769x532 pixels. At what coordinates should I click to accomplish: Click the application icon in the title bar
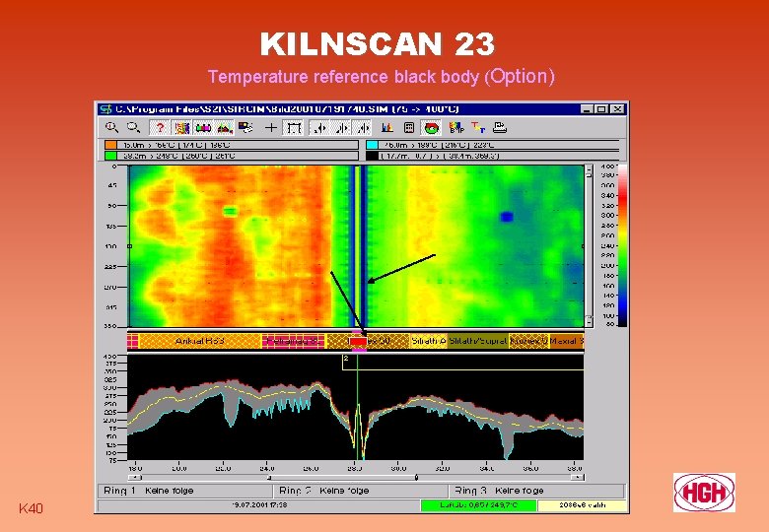coord(105,108)
